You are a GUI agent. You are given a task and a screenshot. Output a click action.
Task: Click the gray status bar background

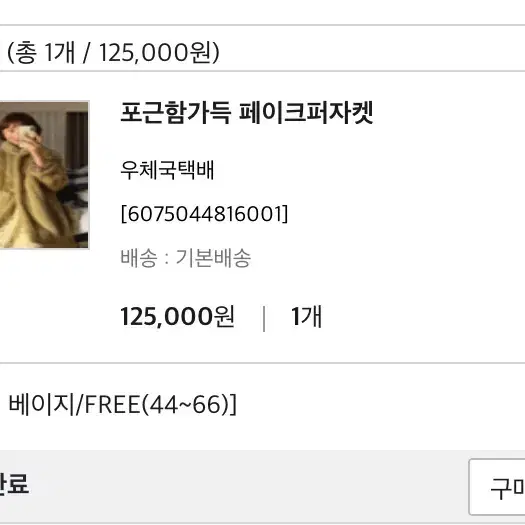234,486
